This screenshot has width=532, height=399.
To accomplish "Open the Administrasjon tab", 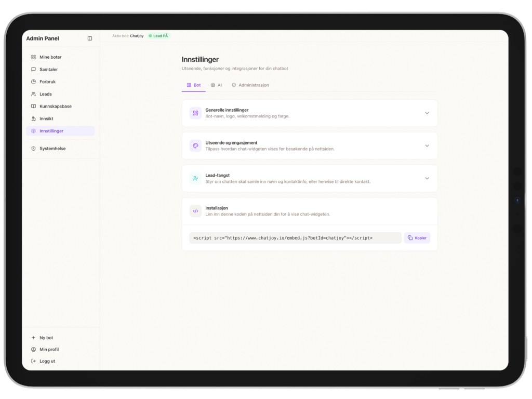I will (x=250, y=85).
